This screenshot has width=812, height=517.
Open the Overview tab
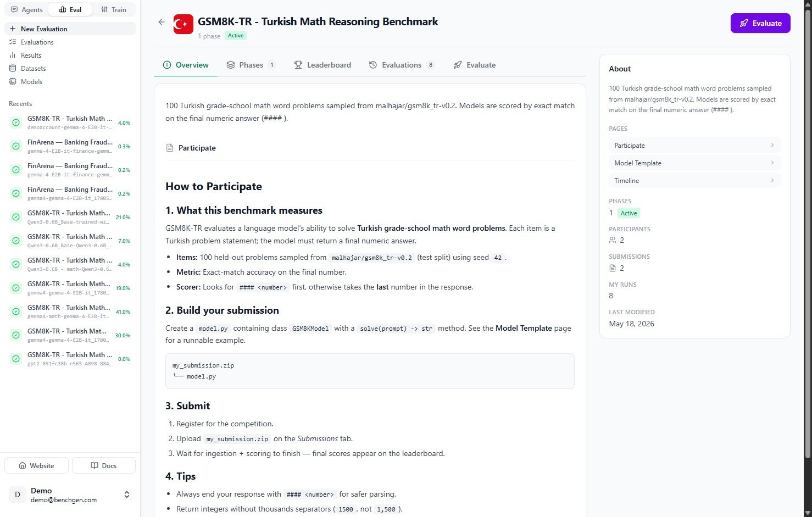pos(186,65)
